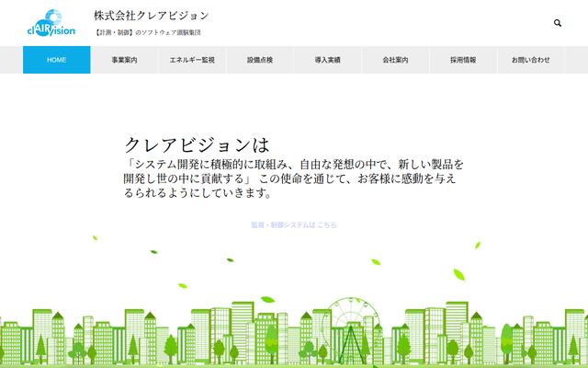The height and width of the screenshot is (368, 588).
Task: Open the 導入実績 menu item
Action: pos(328,60)
